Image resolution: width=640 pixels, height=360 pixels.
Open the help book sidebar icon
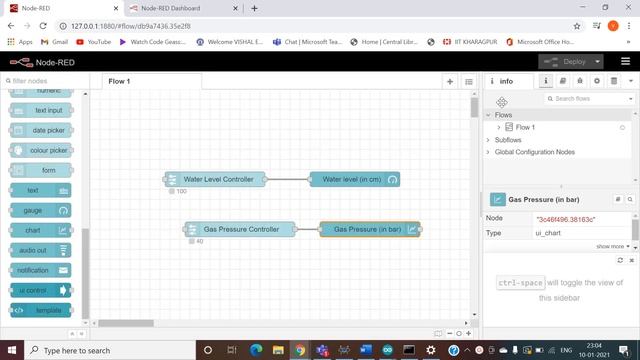563,81
